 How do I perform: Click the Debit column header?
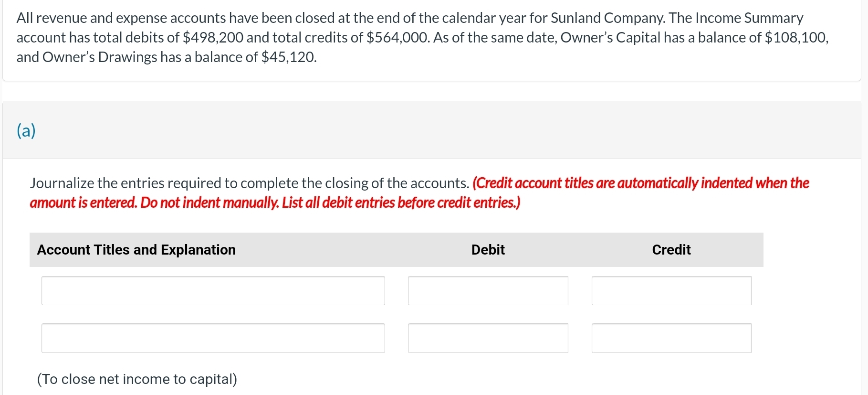click(x=488, y=249)
